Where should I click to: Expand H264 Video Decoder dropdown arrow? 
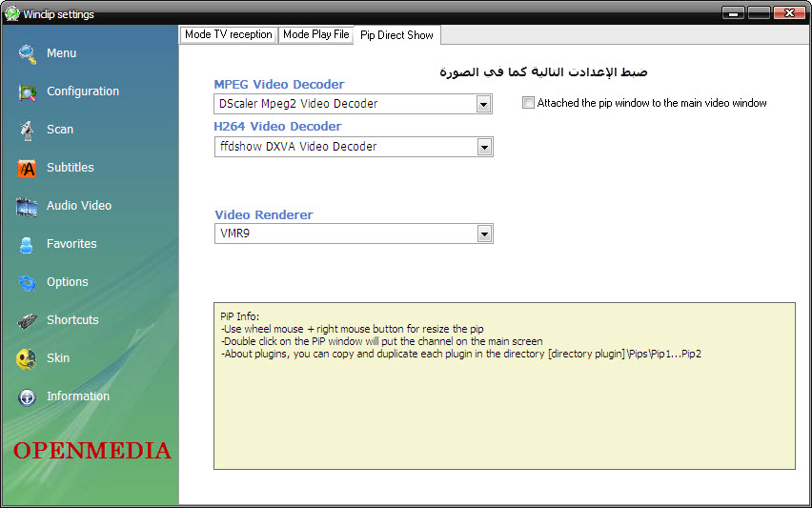[x=484, y=147]
